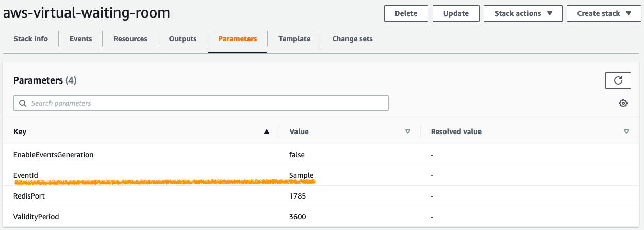Refresh the parameters list
This screenshot has width=644, height=230.
pyautogui.click(x=618, y=80)
